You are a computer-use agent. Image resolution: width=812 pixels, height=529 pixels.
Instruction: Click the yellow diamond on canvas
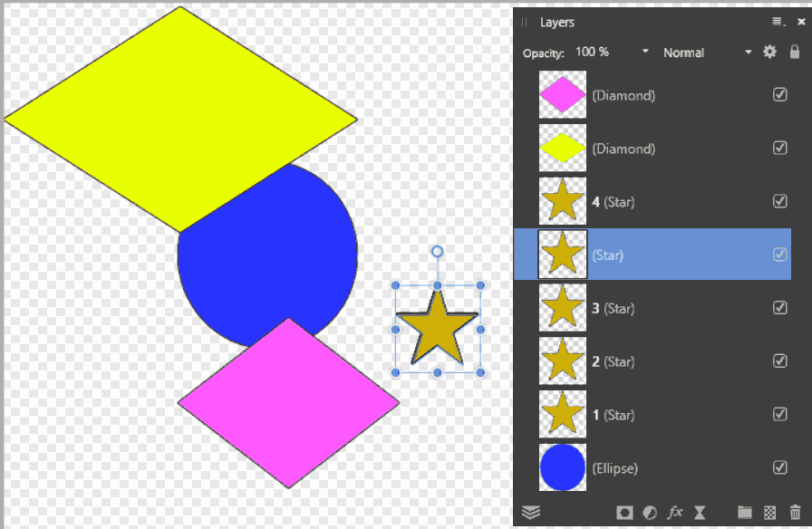click(x=180, y=119)
